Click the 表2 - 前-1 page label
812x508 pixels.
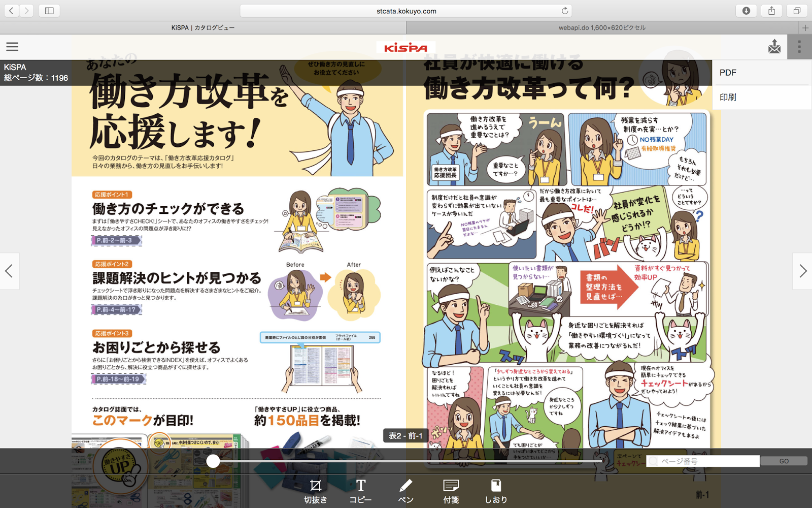pos(405,435)
